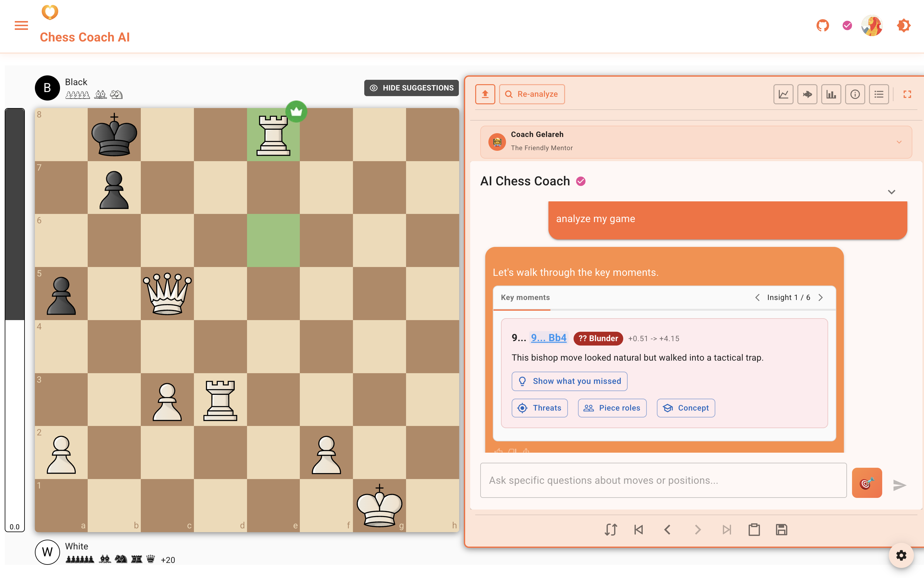Open the user profile avatar
Screen dimensions: 924x578
872,26
